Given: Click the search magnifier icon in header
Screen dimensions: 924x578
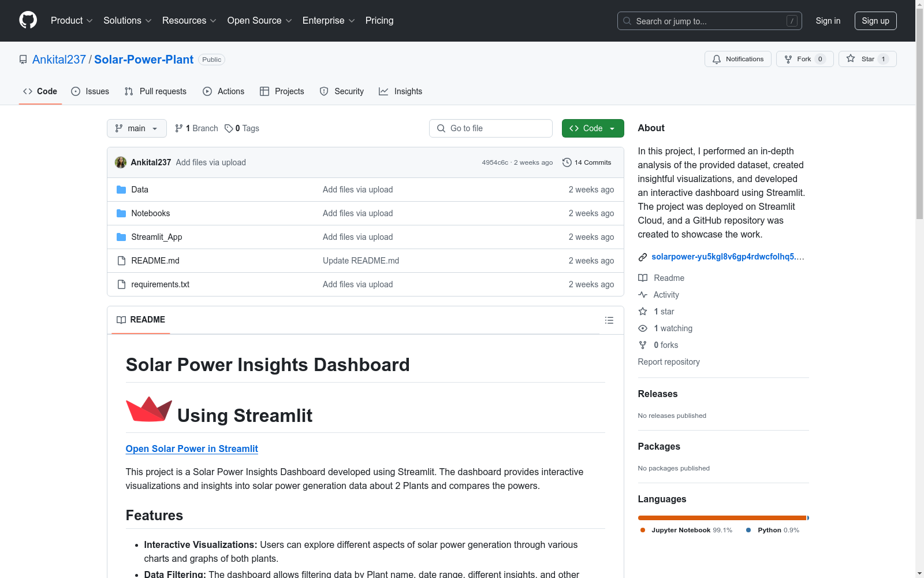Looking at the screenshot, I should tap(627, 21).
